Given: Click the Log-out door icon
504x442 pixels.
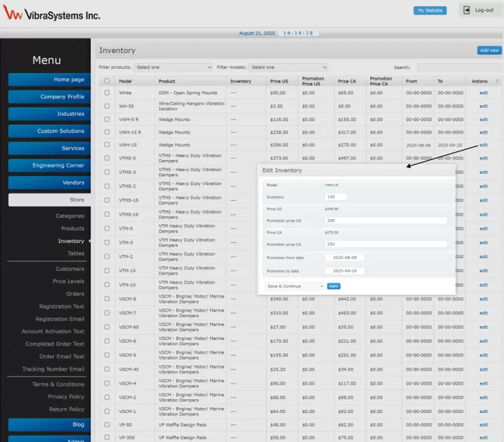Looking at the screenshot, I should click(467, 10).
